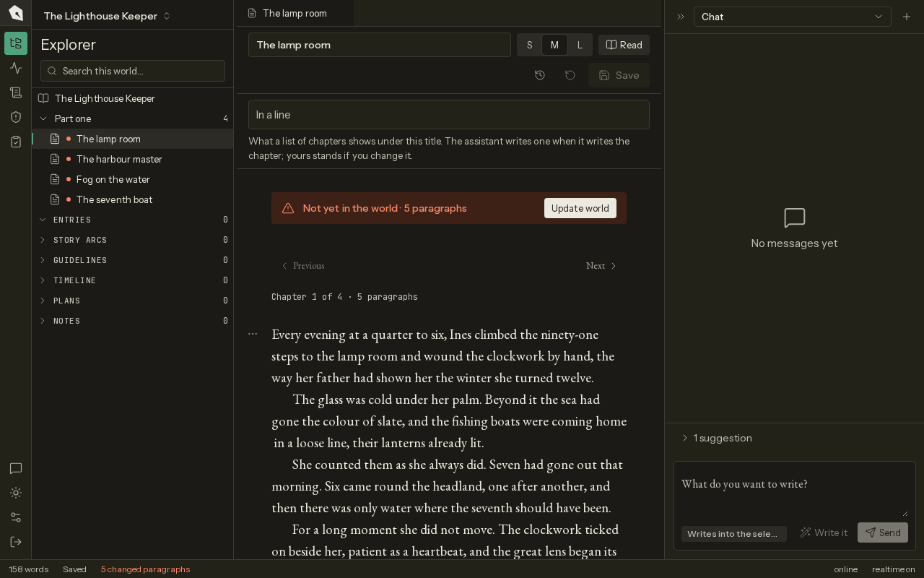Viewport: 924px width, 578px height.
Task: Expand the Guidelines section
Action: coord(133,260)
